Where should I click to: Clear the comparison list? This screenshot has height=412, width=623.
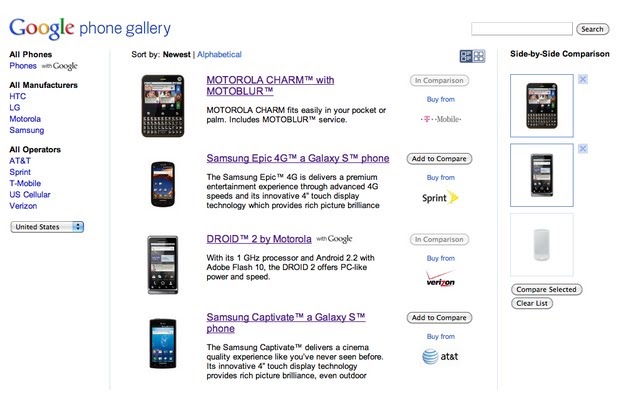[x=532, y=303]
